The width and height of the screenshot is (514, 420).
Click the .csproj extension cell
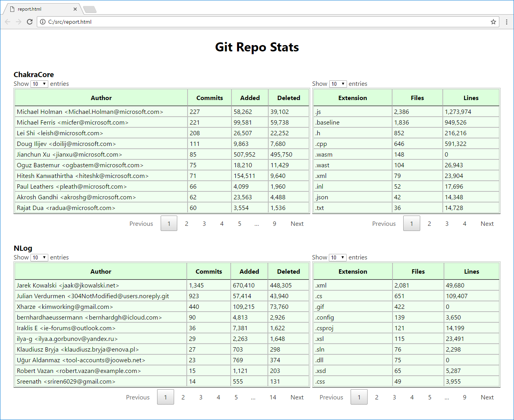[x=353, y=328]
